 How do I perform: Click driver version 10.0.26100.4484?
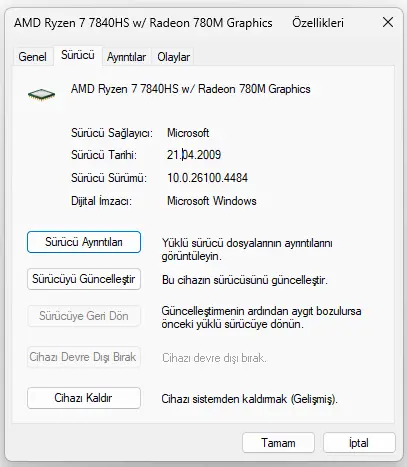tap(207, 178)
